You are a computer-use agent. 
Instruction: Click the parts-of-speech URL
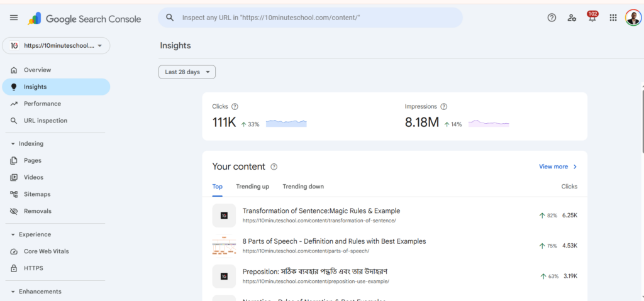pyautogui.click(x=306, y=251)
